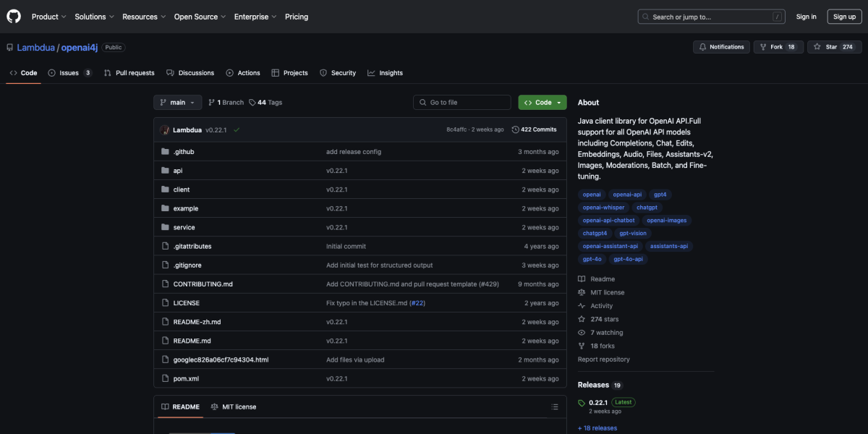The height and width of the screenshot is (434, 868).
Task: Click the Sign up button
Action: (x=844, y=16)
